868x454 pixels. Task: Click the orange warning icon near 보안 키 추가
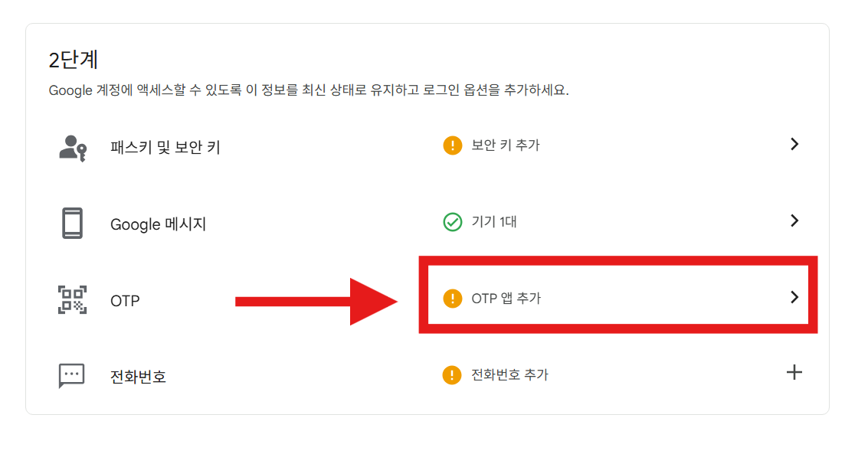tap(452, 144)
